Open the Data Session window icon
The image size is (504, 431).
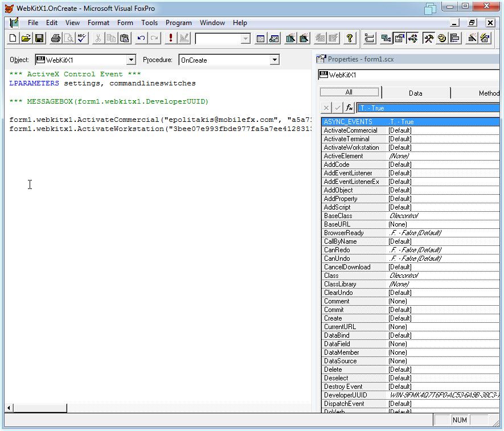pyautogui.click(x=274, y=38)
